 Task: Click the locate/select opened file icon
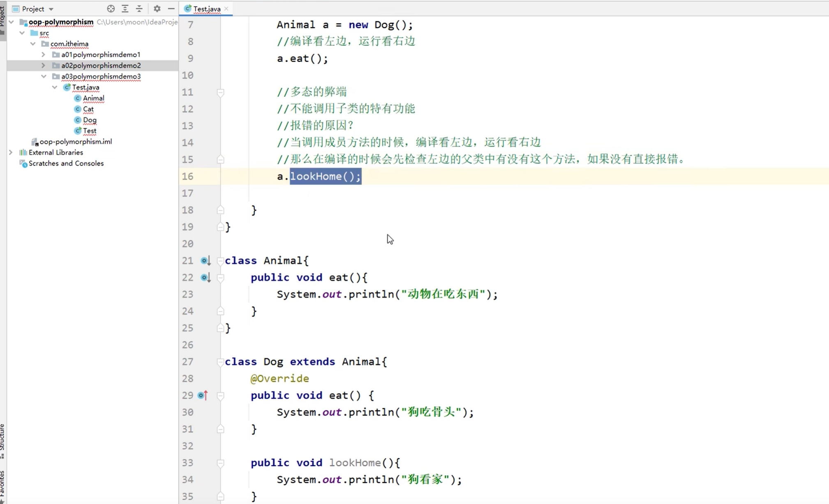tap(111, 9)
